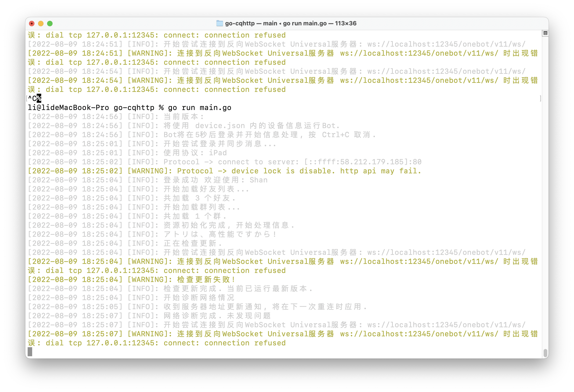This screenshot has height=392, width=574.
Task: Click the green zoom window button
Action: [50, 24]
